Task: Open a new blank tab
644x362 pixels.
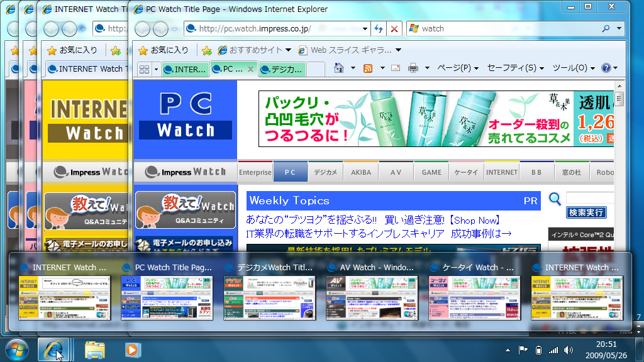Action: [316, 69]
